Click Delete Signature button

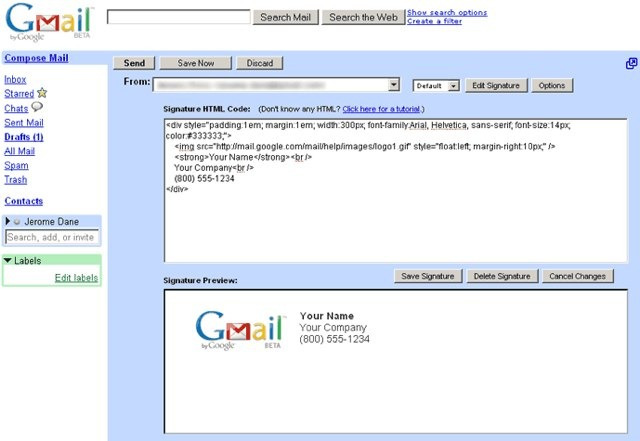pos(502,276)
